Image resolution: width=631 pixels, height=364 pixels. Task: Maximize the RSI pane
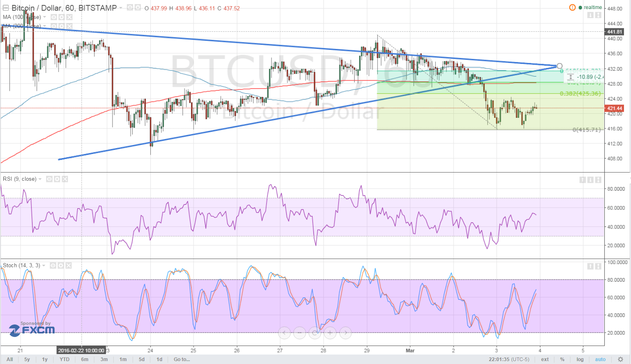click(x=598, y=180)
